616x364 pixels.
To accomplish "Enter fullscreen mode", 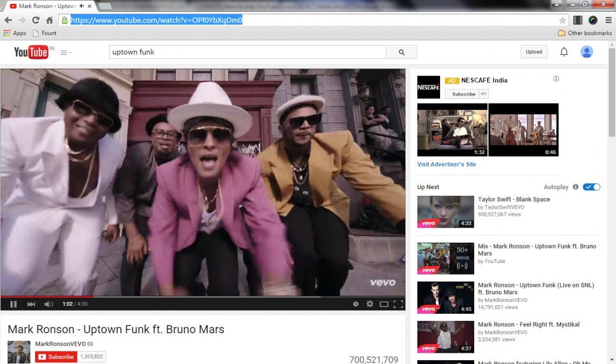I will pos(398,304).
